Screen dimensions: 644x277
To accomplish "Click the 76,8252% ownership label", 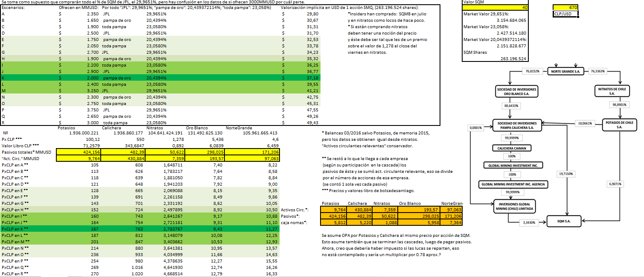I will click(x=532, y=72).
